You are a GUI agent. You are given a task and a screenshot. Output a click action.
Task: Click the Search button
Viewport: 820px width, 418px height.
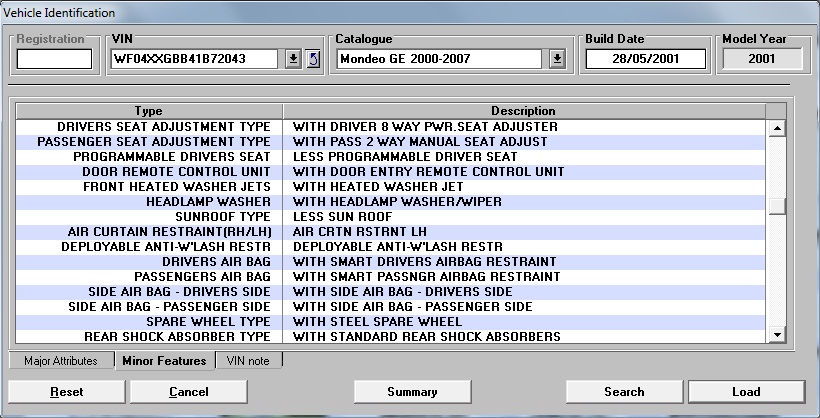coord(624,392)
